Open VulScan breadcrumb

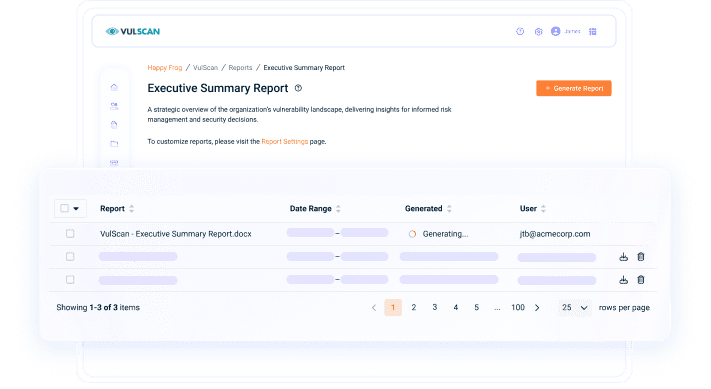click(205, 68)
